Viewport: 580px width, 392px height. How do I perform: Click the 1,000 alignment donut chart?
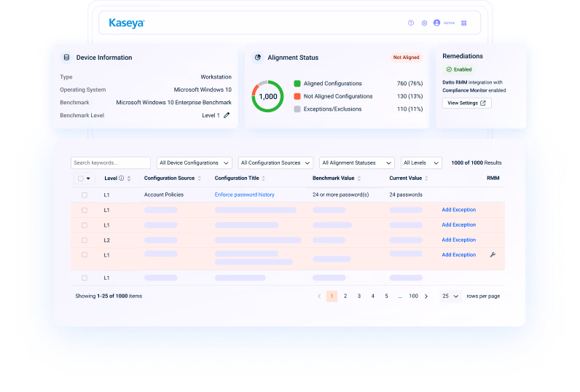coord(268,96)
